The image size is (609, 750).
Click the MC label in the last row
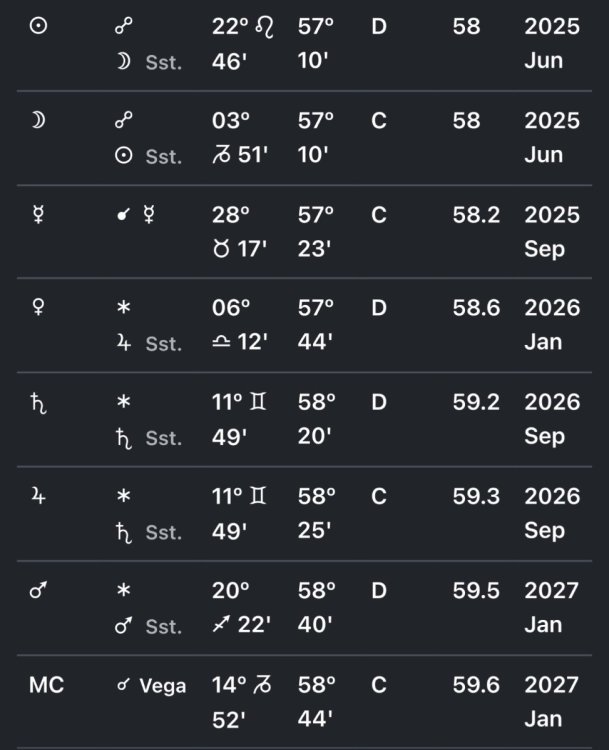click(x=46, y=685)
